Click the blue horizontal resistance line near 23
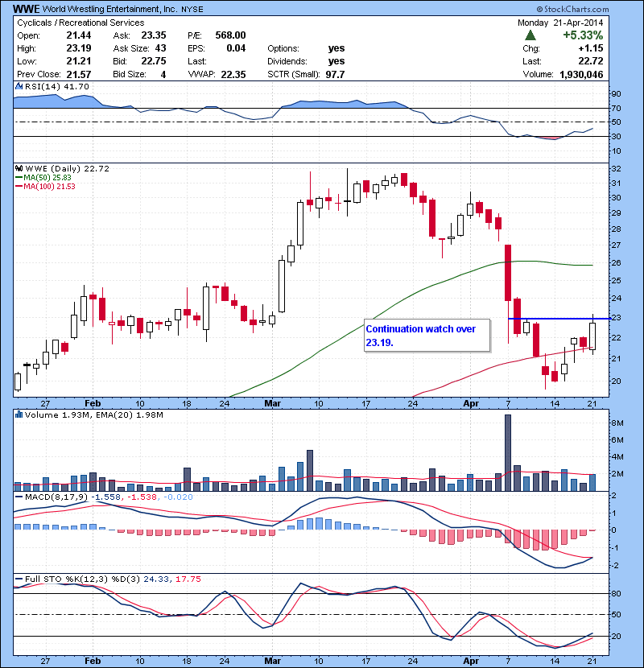Screen dimensions: 644x668 pos(559,319)
